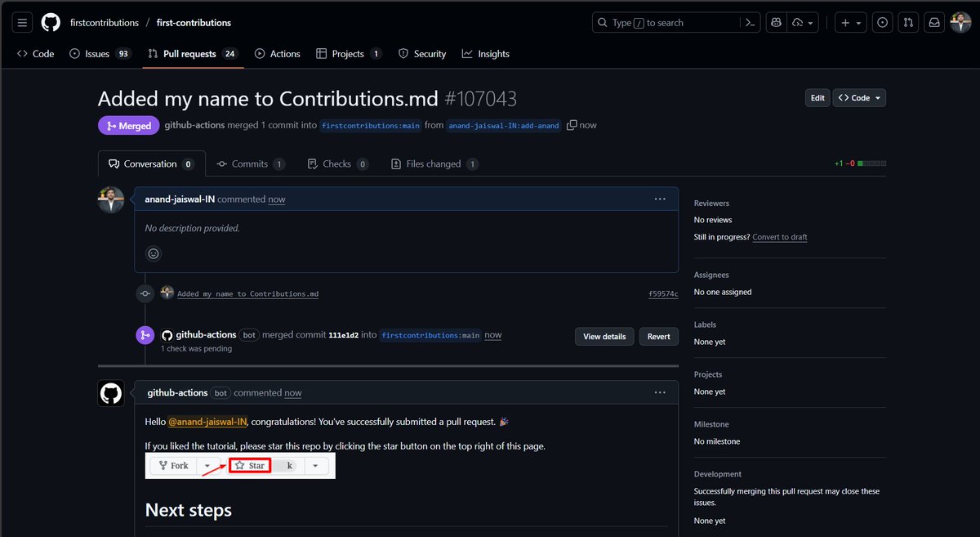Open the navigation sidebar menu
This screenshot has width=980, height=537.
pyautogui.click(x=21, y=22)
